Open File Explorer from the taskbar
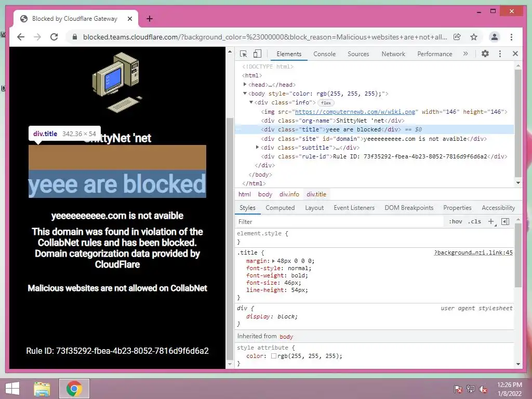 [x=42, y=389]
